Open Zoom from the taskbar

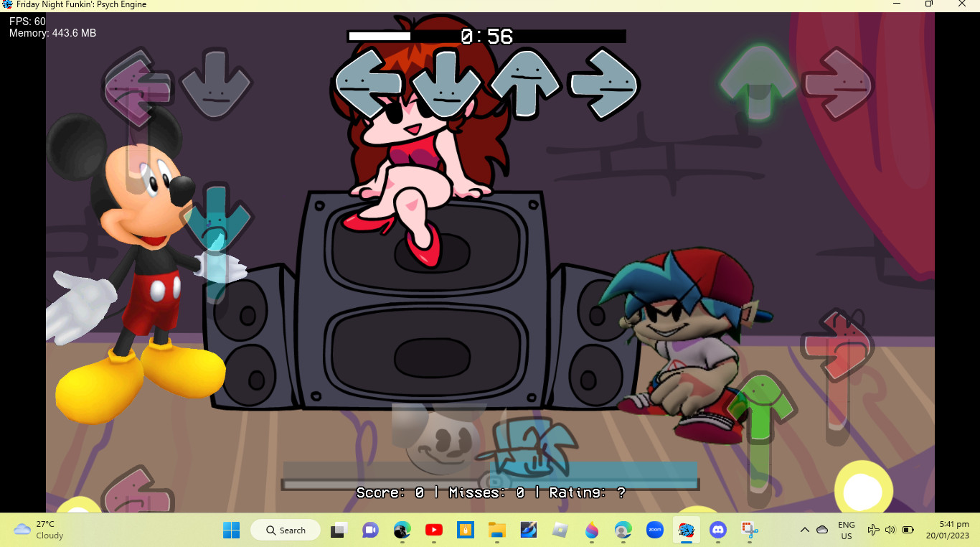[x=654, y=530]
